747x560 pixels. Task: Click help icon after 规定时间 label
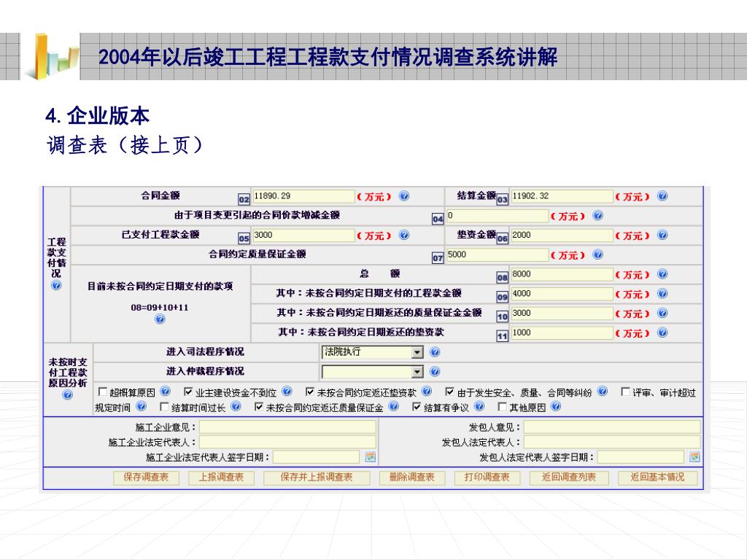(x=142, y=407)
